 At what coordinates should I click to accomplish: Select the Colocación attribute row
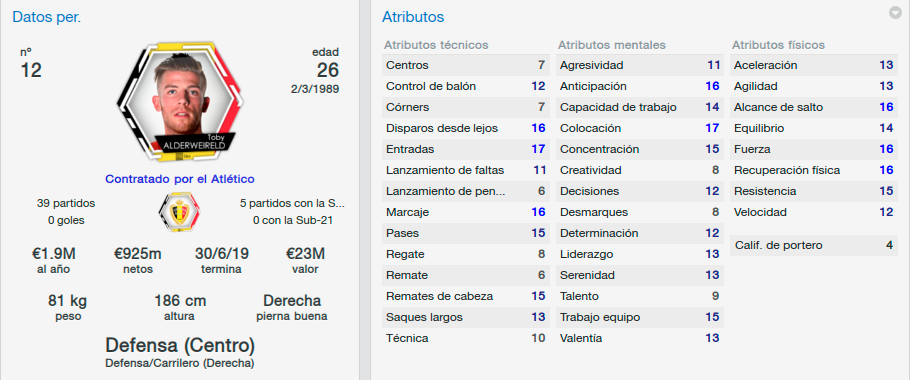[x=640, y=128]
